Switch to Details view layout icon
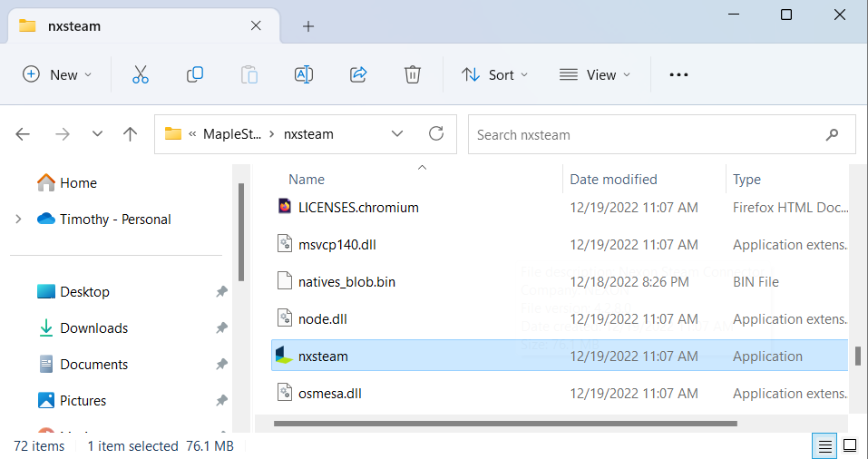 (824, 445)
